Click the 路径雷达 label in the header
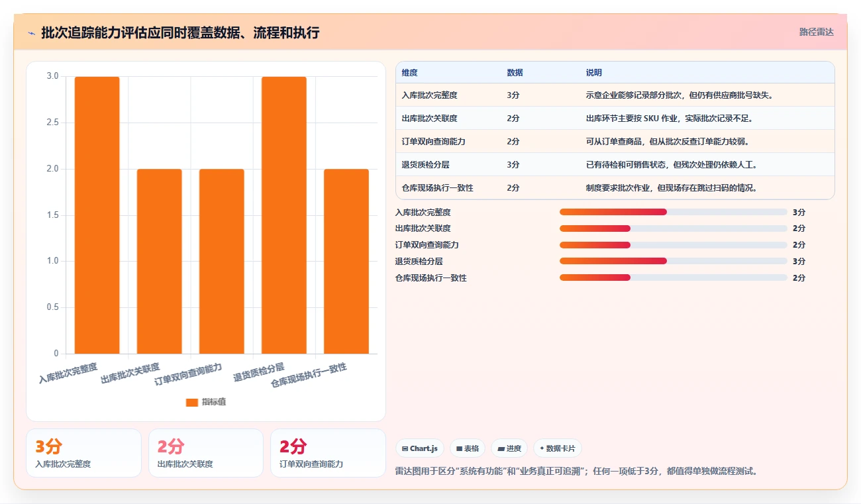 pos(816,32)
